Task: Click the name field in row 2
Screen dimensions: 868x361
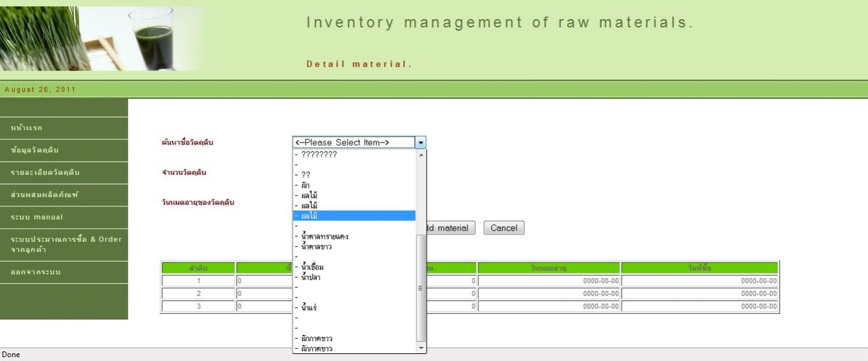Action: click(264, 294)
